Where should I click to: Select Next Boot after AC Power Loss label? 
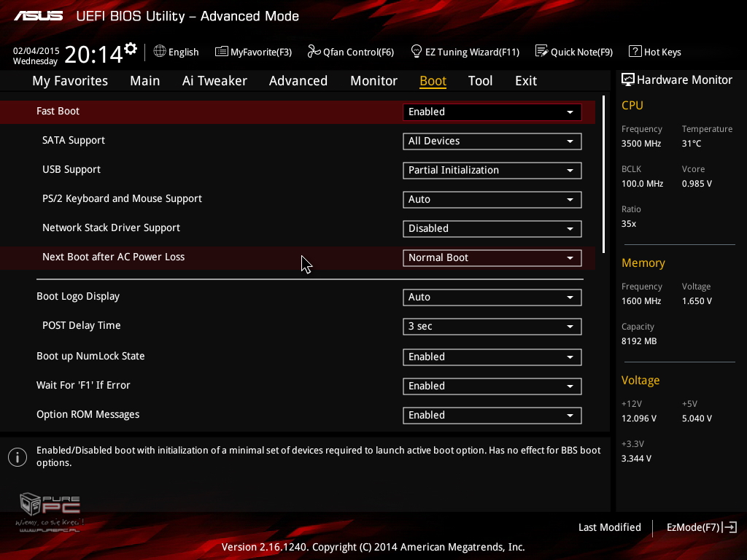[x=113, y=257]
